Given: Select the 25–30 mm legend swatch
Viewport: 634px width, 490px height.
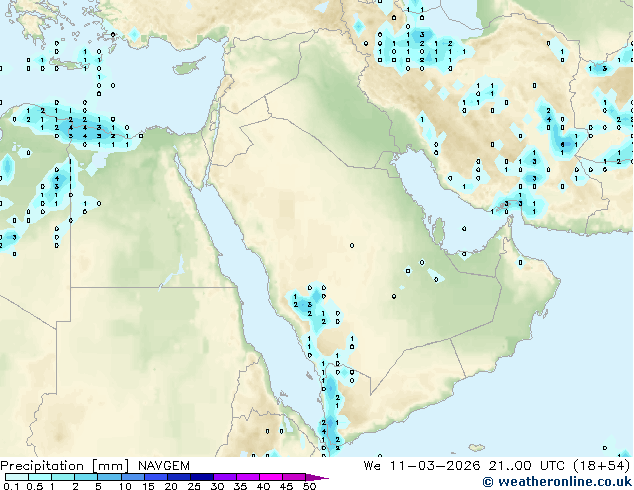Looking at the screenshot, I should pos(201,477).
